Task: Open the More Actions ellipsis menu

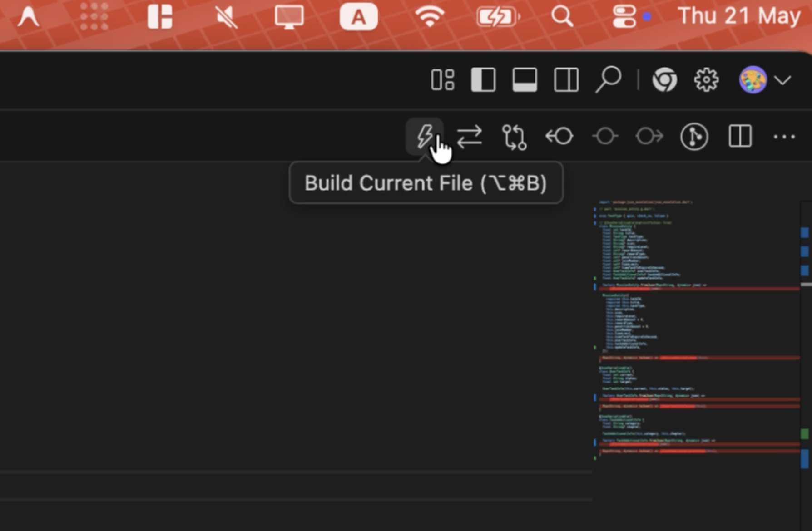Action: point(784,137)
